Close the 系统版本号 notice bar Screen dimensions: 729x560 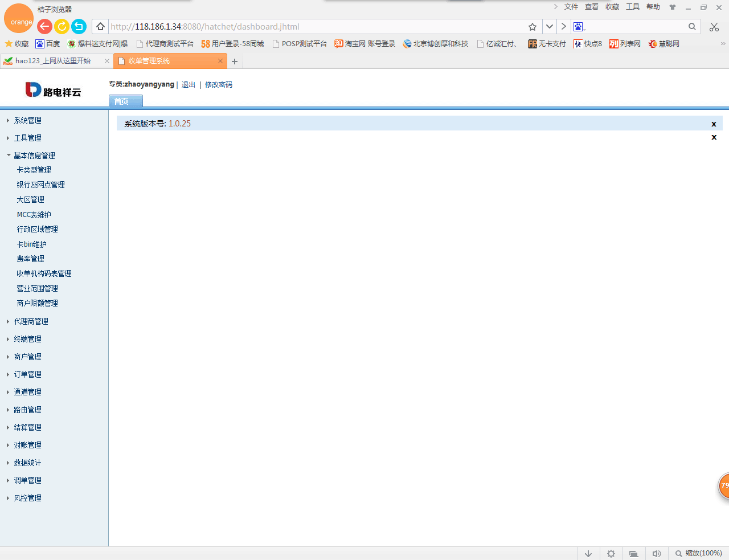tap(714, 124)
